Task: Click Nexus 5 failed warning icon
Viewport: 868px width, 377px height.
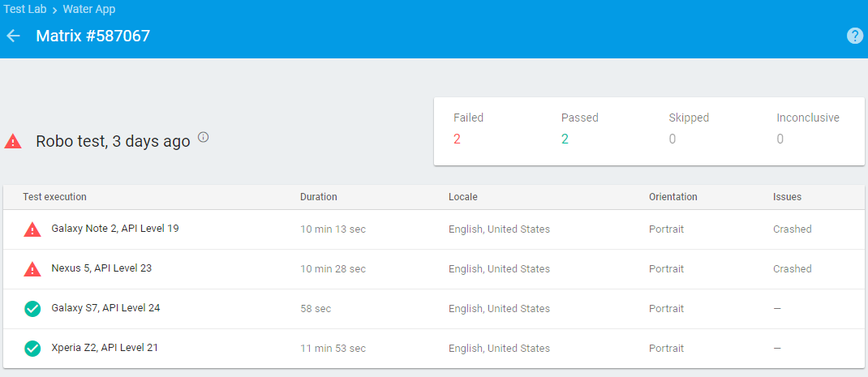Action: click(32, 269)
